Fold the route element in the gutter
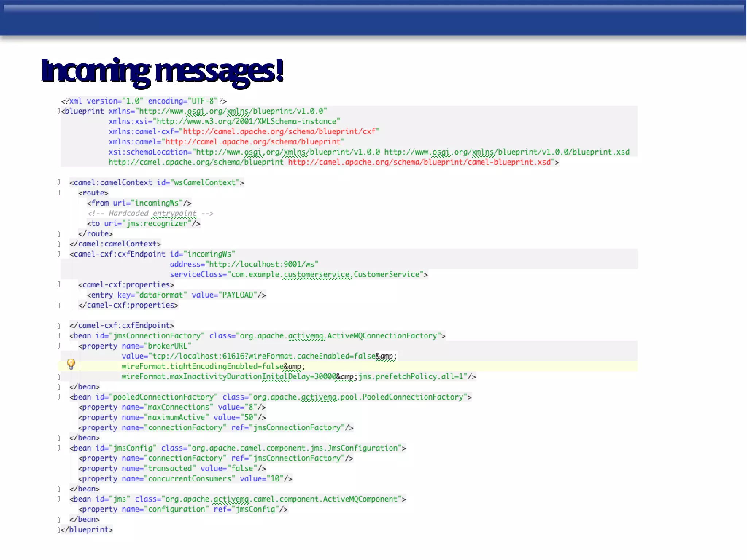747x560 pixels. [59, 192]
